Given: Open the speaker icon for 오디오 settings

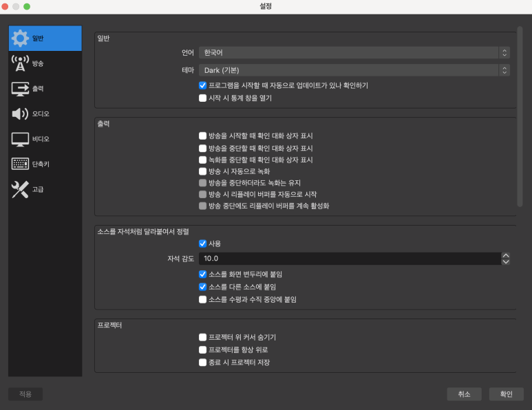Looking at the screenshot, I should (20, 114).
